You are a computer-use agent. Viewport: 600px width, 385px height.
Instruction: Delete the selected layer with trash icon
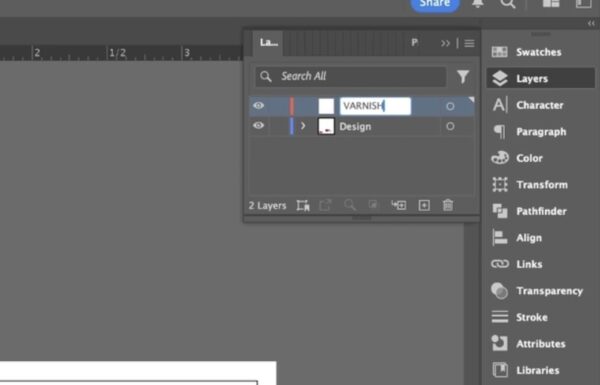[448, 205]
